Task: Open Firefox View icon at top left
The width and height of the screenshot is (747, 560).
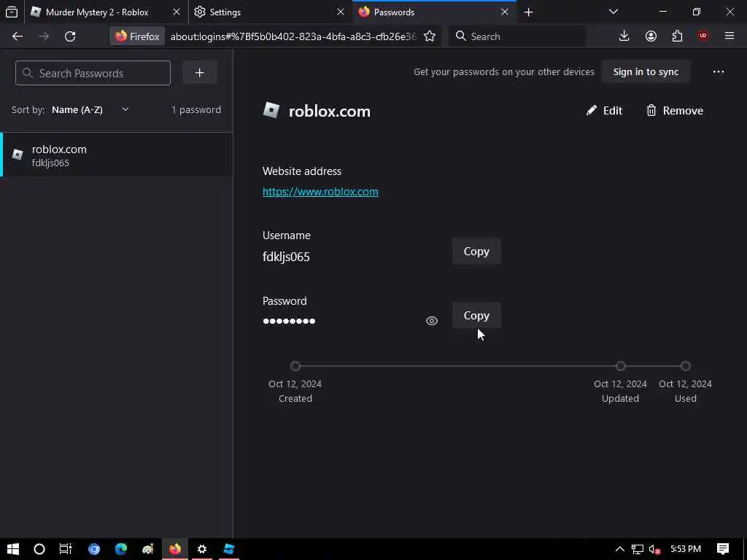Action: (x=12, y=12)
